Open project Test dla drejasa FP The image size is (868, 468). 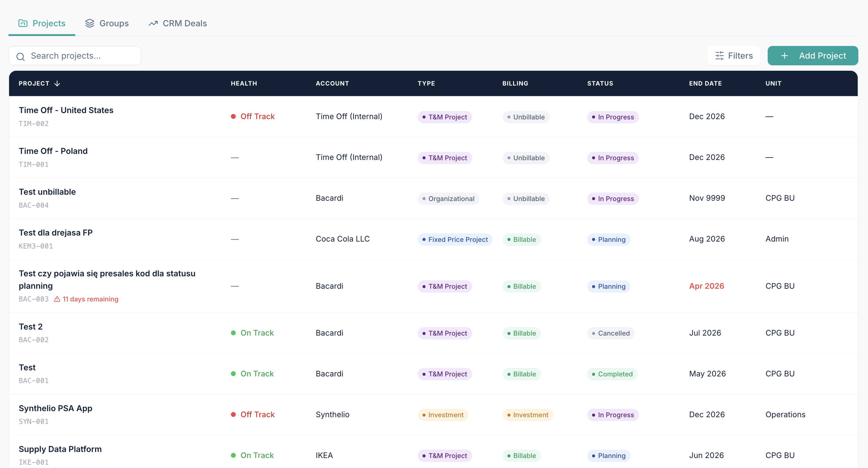pos(56,233)
